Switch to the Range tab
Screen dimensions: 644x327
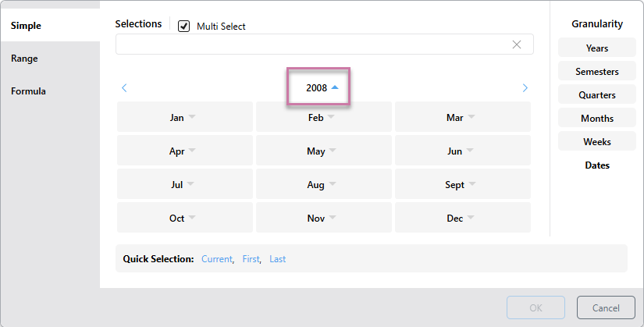25,59
